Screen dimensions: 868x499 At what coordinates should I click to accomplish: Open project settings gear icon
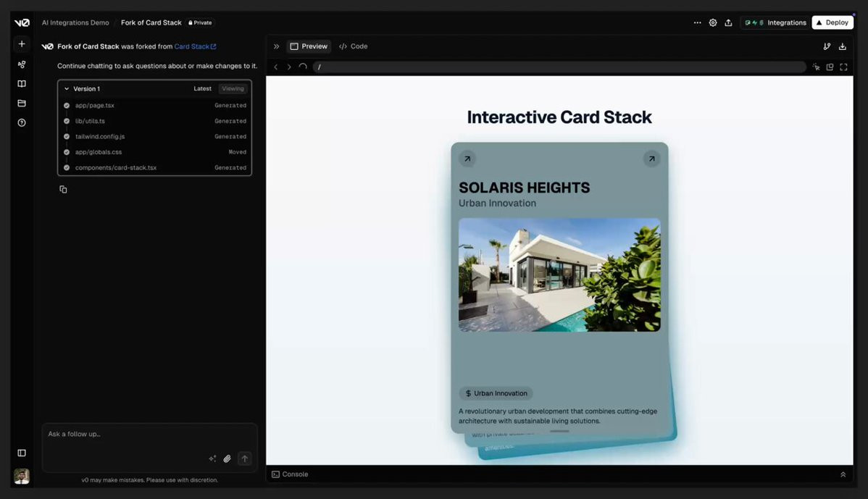[713, 22]
